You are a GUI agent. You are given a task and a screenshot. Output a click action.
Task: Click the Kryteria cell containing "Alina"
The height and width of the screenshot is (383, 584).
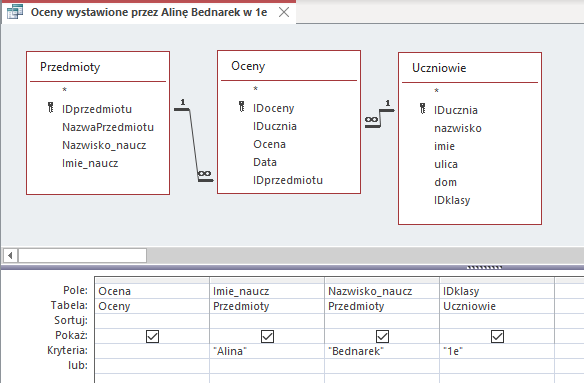click(x=267, y=351)
